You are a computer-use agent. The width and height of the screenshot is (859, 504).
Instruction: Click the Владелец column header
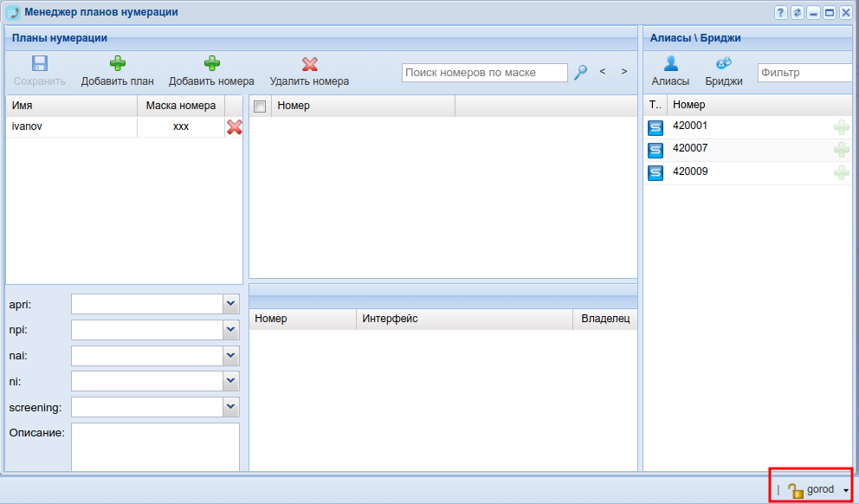click(x=605, y=319)
